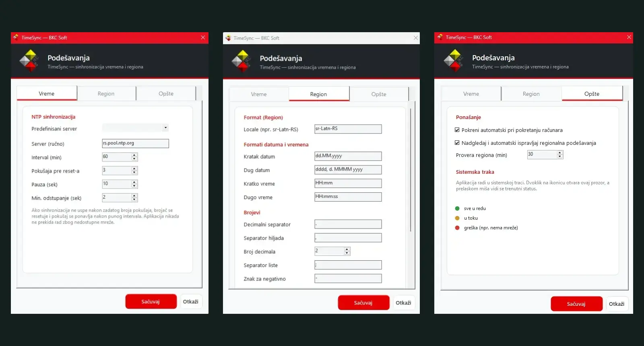Screen dimensions: 644x346
Task: Toggle Nadgledaj i automatski ispravljaj regionalna podešavanja
Action: click(x=457, y=143)
